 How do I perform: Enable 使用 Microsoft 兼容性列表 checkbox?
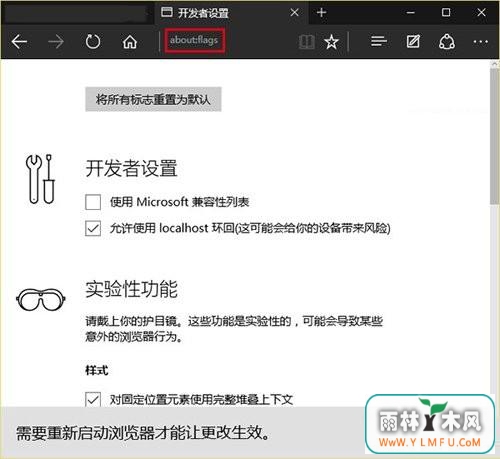[93, 202]
